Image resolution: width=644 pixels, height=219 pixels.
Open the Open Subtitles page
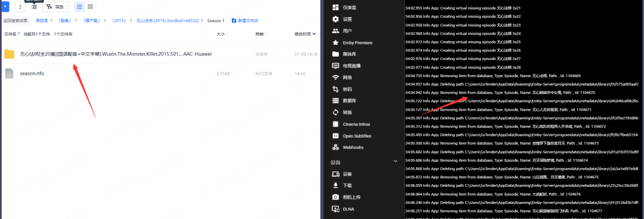pos(357,135)
